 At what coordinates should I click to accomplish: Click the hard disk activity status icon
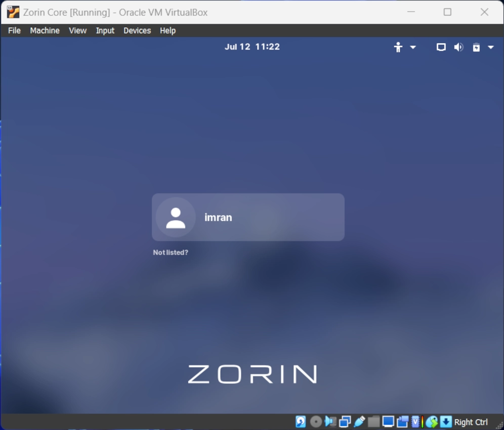301,421
